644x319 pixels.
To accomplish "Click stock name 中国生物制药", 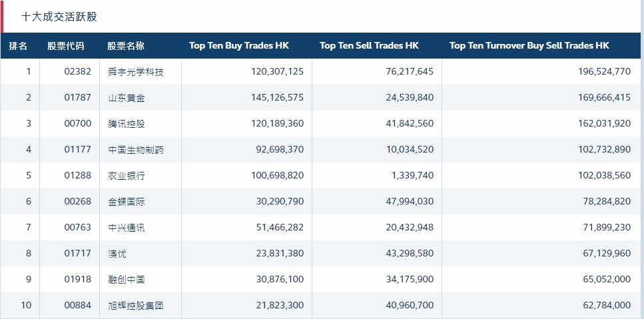I will 135,150.
